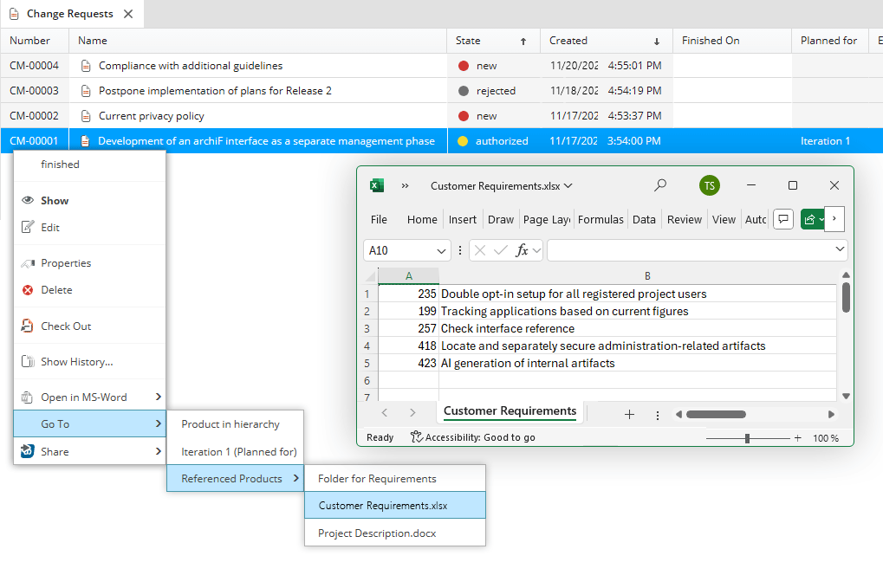Choose Check Out in context menu
The width and height of the screenshot is (883, 588).
[66, 326]
